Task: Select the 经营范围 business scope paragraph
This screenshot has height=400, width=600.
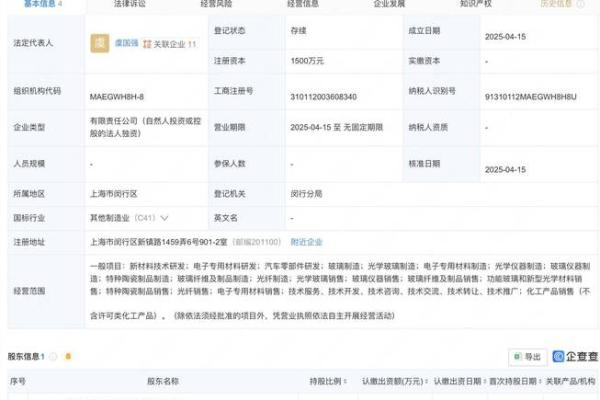Action: (340, 291)
